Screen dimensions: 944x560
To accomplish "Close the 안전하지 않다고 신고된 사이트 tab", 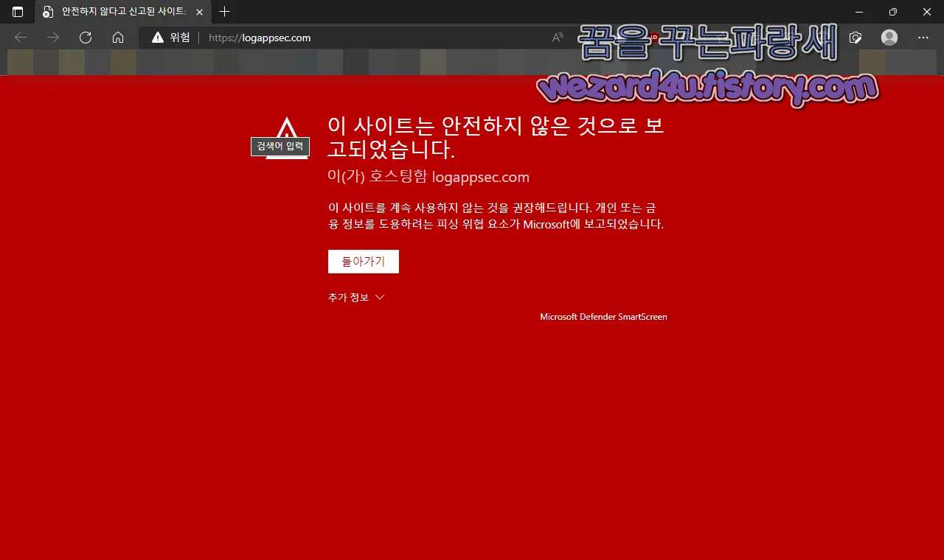I will coord(199,12).
